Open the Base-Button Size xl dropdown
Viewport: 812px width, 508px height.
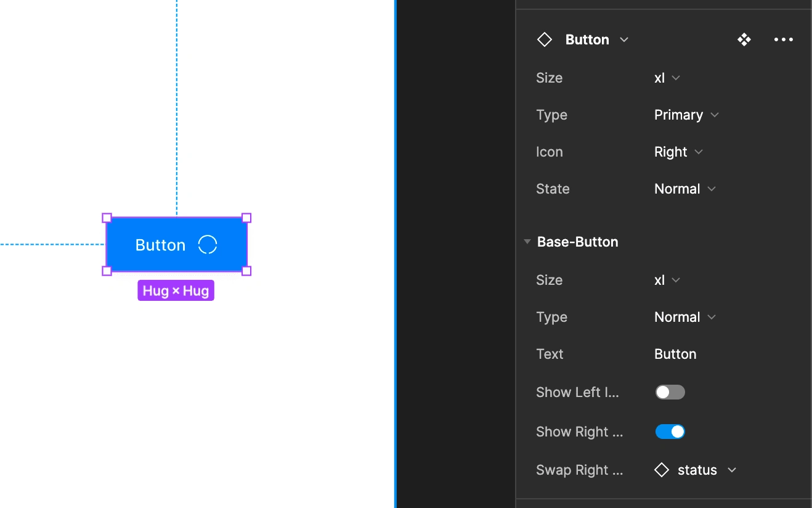pyautogui.click(x=667, y=280)
